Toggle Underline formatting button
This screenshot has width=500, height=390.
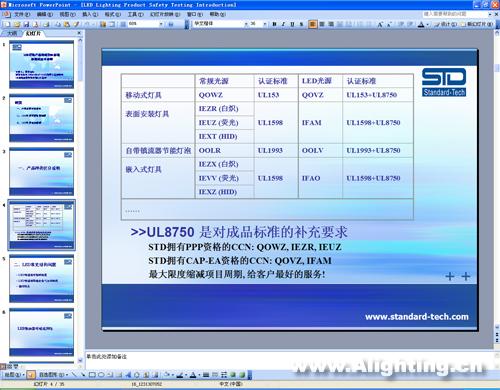coord(292,24)
